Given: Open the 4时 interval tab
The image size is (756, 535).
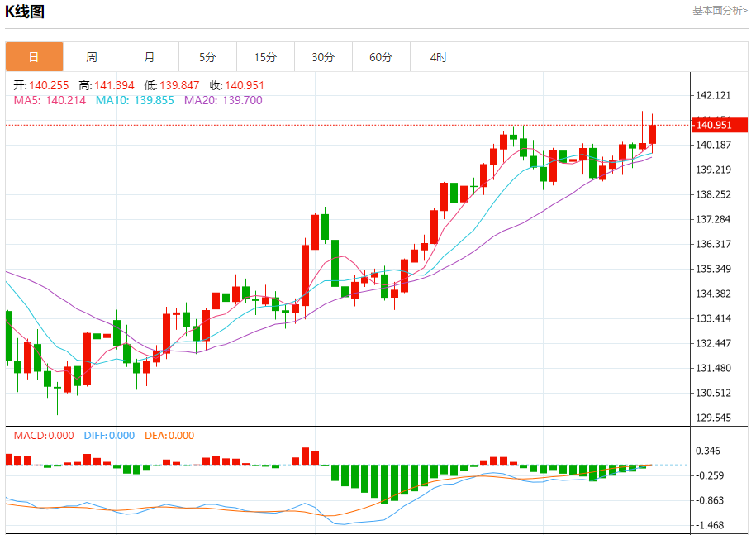Looking at the screenshot, I should coord(439,57).
